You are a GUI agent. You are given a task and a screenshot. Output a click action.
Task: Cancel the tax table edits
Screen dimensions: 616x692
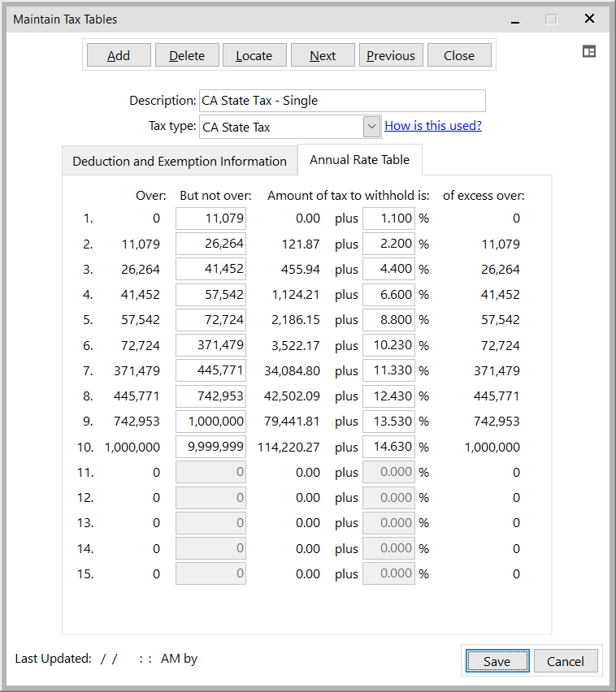pyautogui.click(x=565, y=661)
